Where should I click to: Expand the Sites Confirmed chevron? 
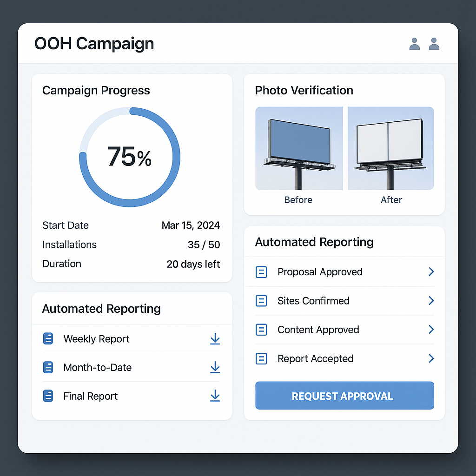coord(431,301)
